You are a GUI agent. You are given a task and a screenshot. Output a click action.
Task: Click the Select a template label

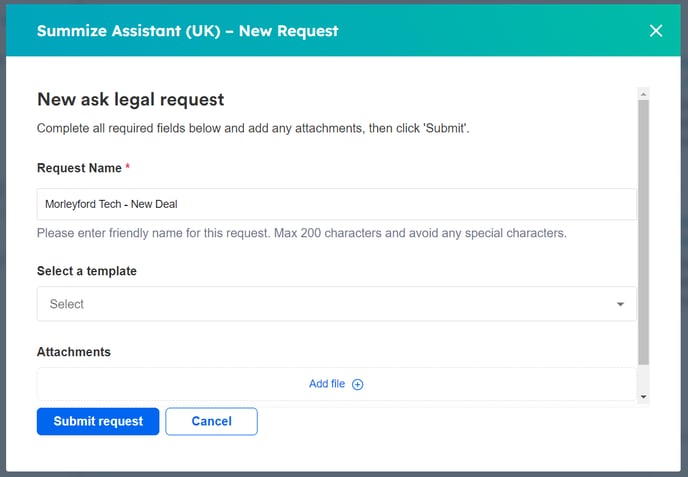click(x=87, y=271)
